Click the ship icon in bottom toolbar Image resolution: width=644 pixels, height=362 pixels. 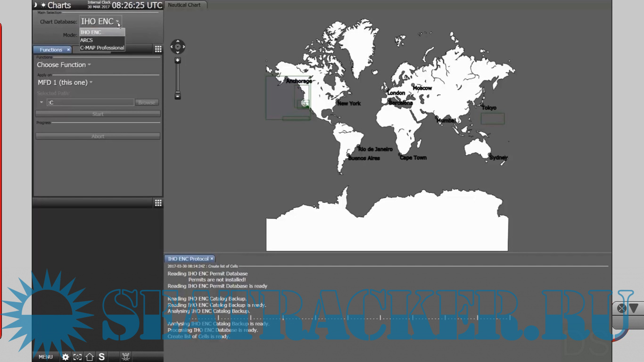tap(125, 357)
